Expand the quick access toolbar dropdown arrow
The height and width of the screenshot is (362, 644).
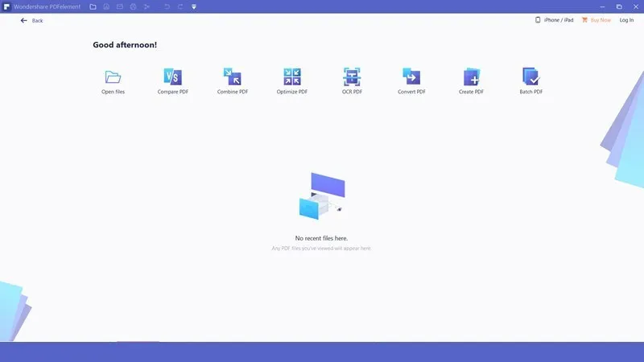pyautogui.click(x=194, y=6)
